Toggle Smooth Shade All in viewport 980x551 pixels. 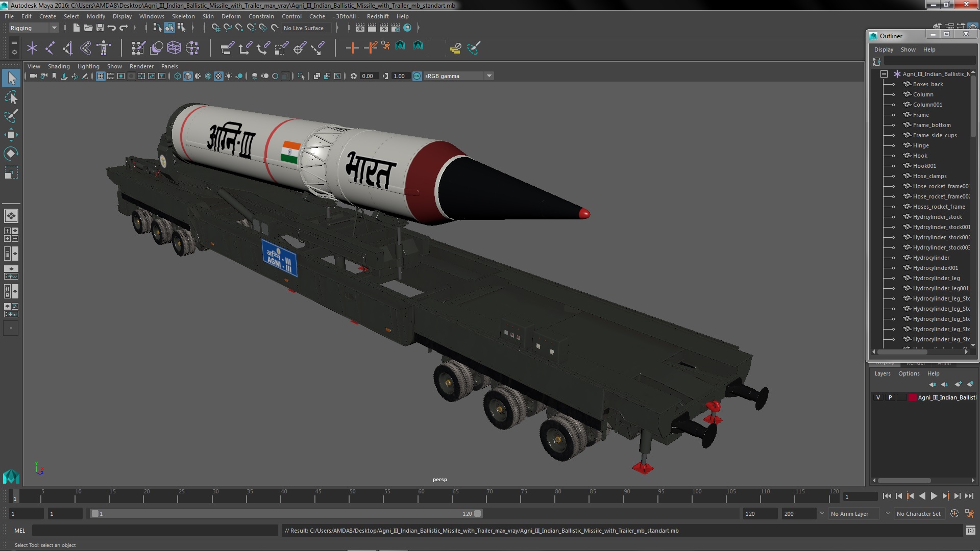click(x=188, y=77)
